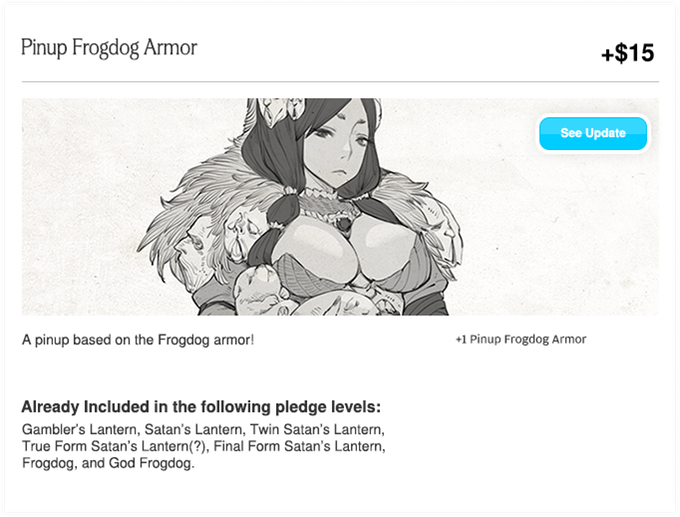Click the '+1 Pinup Frogdog Armor' reward label

[521, 339]
